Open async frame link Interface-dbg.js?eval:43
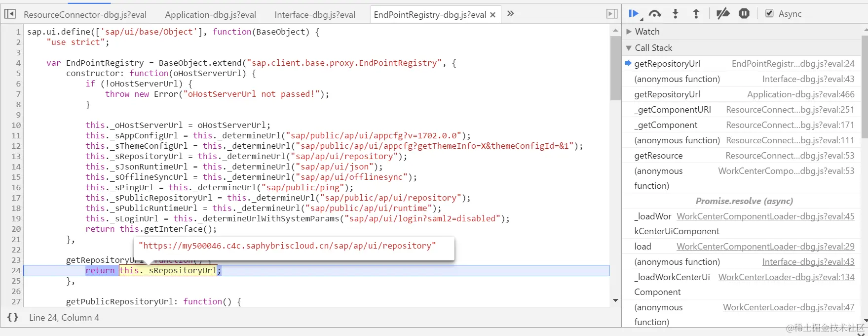The width and height of the screenshot is (868, 336). click(x=808, y=262)
